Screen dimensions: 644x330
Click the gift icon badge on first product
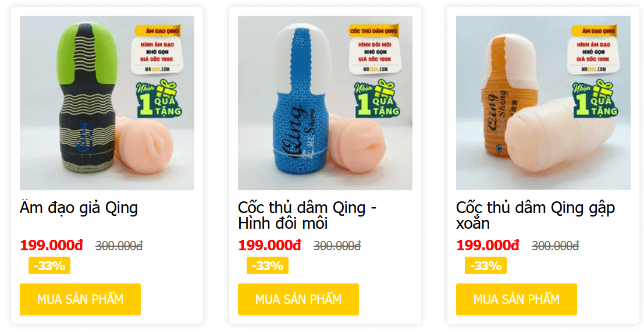[x=159, y=100]
